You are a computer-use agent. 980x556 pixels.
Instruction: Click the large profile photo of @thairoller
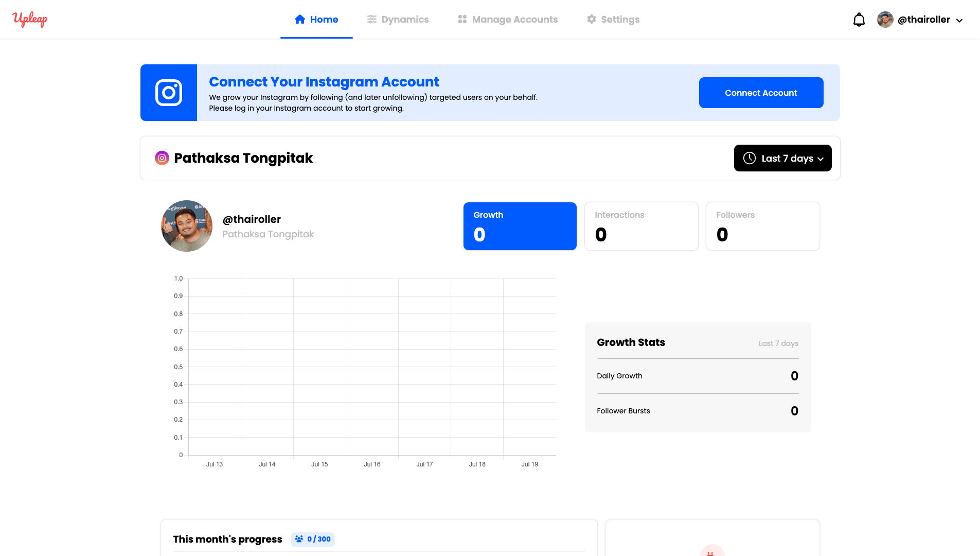tap(187, 226)
